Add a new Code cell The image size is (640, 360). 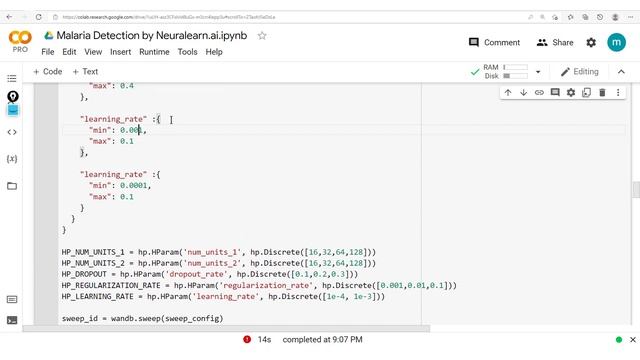(x=47, y=71)
